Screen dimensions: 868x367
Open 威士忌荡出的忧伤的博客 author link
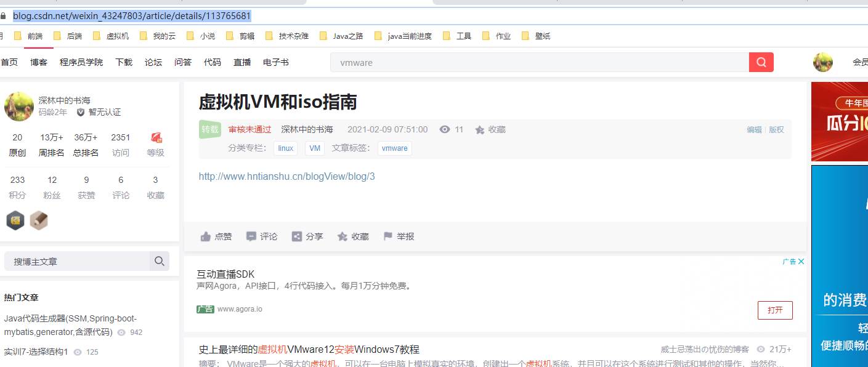705,349
